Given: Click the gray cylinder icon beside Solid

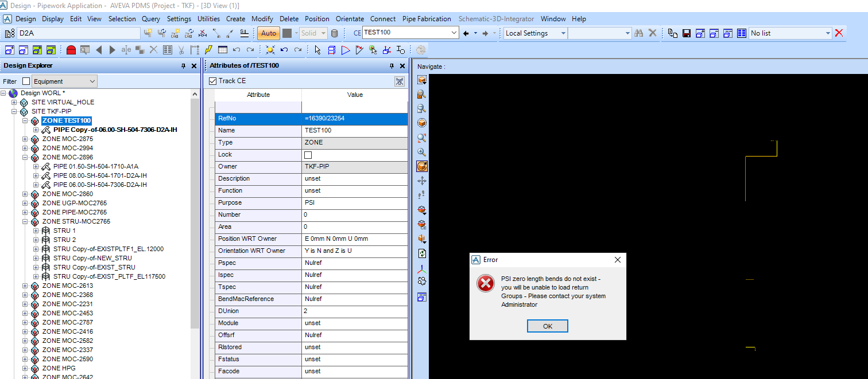Looking at the screenshot, I should coord(335,33).
